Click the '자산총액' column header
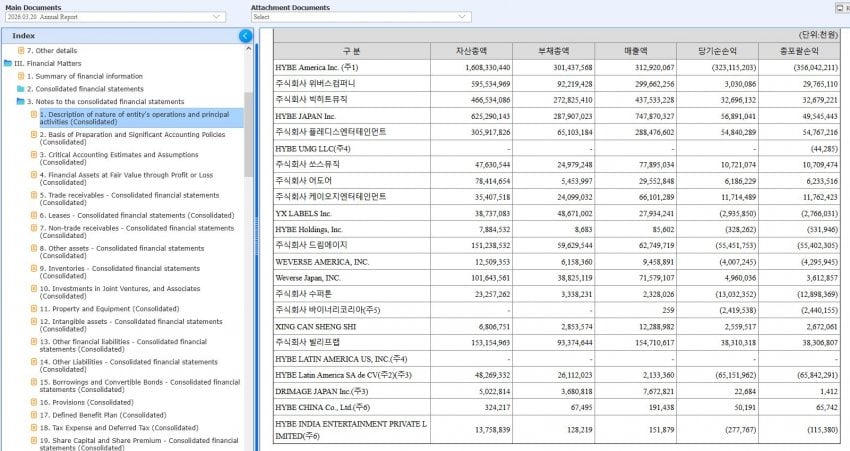 pyautogui.click(x=472, y=51)
